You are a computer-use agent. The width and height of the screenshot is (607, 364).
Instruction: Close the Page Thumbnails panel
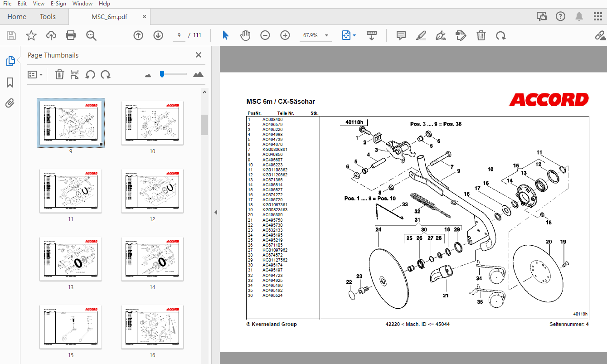tap(198, 55)
